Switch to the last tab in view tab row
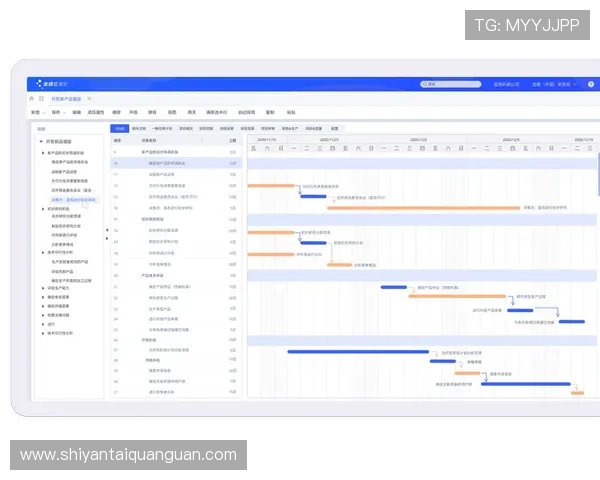Image resolution: width=600 pixels, height=480 pixels. click(x=335, y=128)
